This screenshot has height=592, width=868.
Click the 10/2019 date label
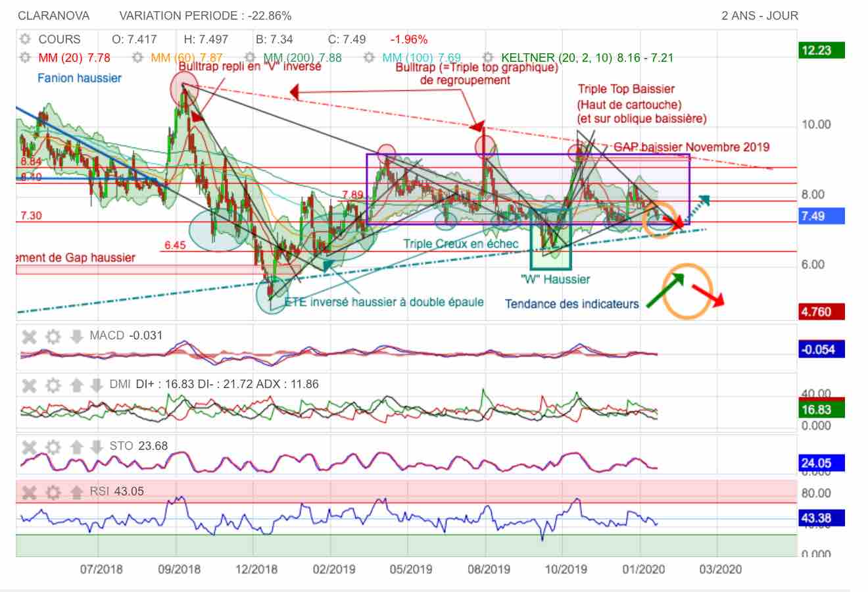pyautogui.click(x=566, y=568)
